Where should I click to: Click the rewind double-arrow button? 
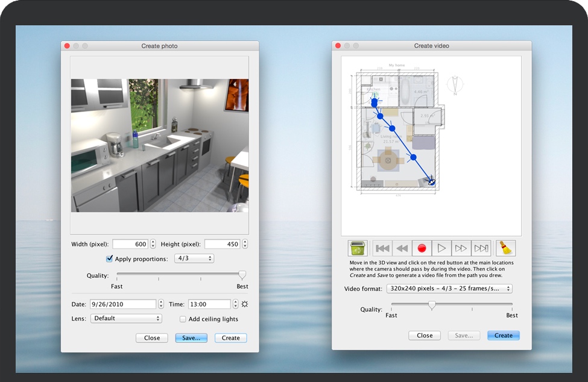pos(402,248)
